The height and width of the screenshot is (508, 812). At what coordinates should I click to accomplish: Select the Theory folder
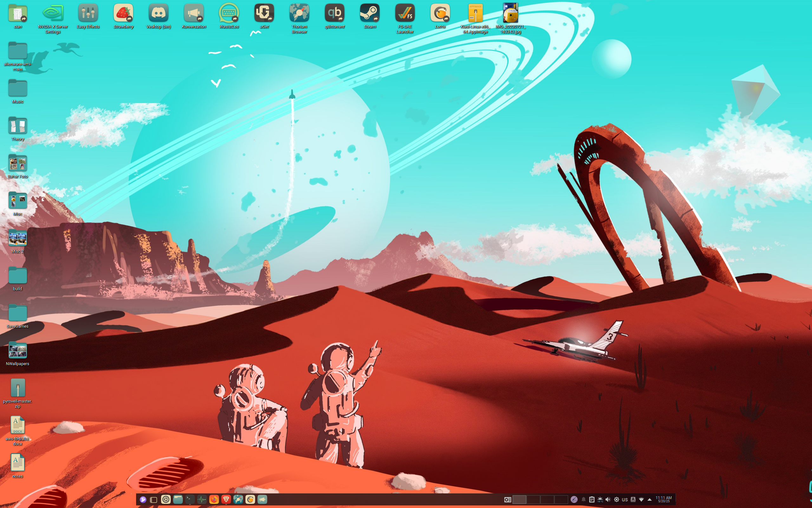[17, 129]
